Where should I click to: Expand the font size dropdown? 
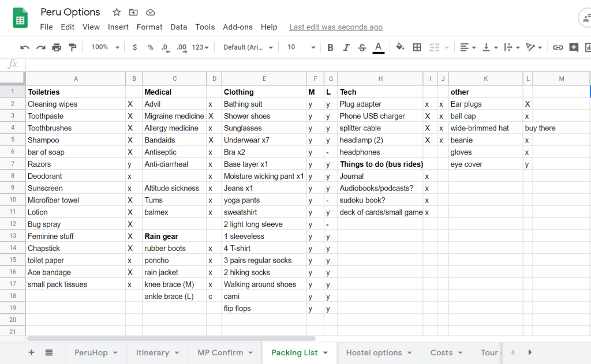tap(301, 47)
